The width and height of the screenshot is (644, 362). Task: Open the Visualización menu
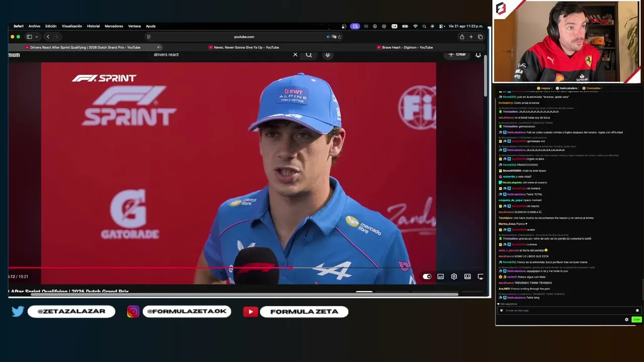coord(72,26)
